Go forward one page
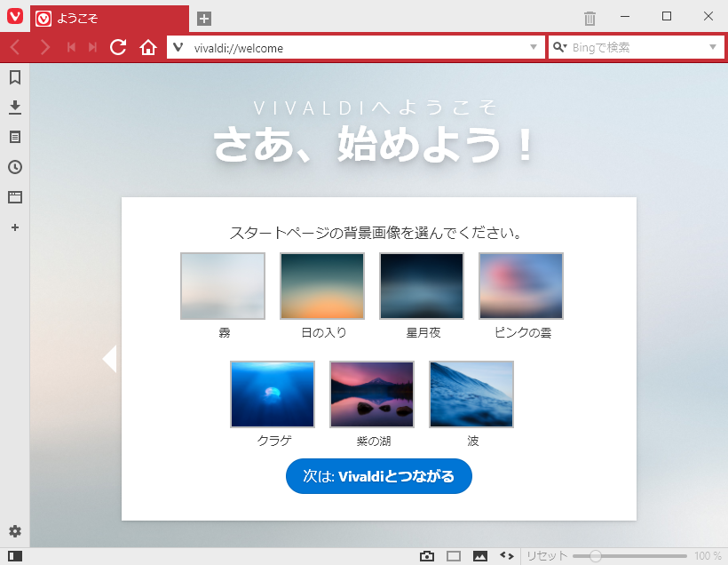 [x=45, y=47]
